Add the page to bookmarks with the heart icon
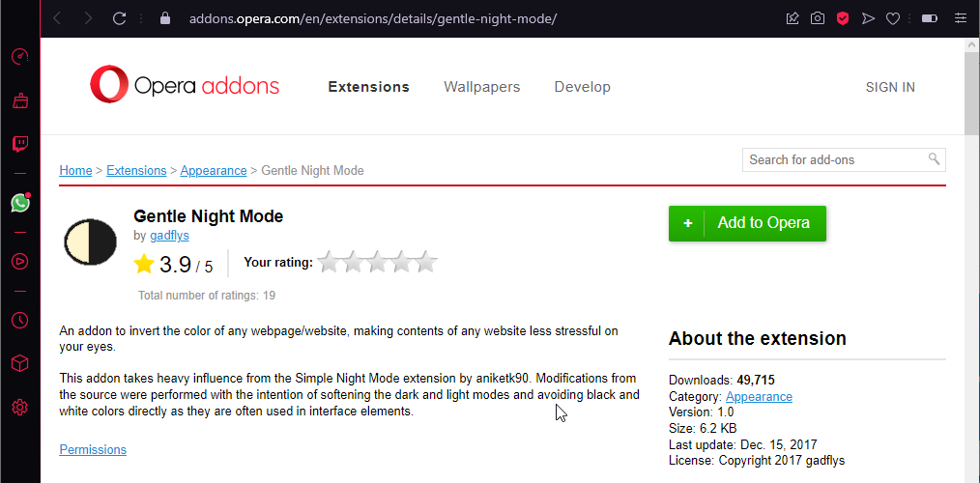This screenshot has width=980, height=483. pos(893,18)
